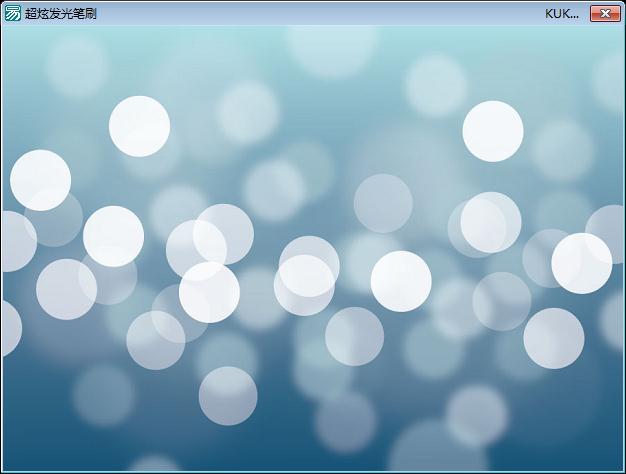Viewport: 626px width, 474px height.
Task: Click the green app icon in title bar
Action: [x=12, y=14]
